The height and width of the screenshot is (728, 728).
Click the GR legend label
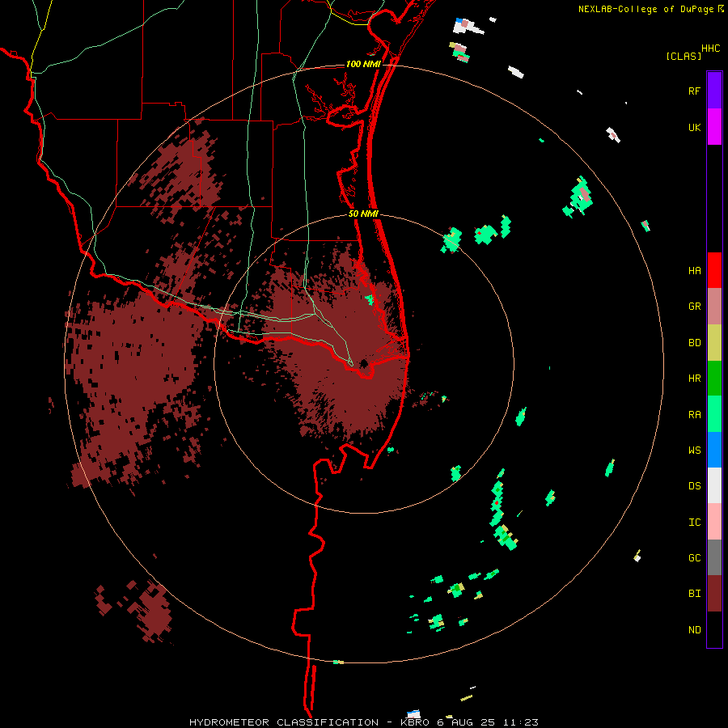click(694, 307)
